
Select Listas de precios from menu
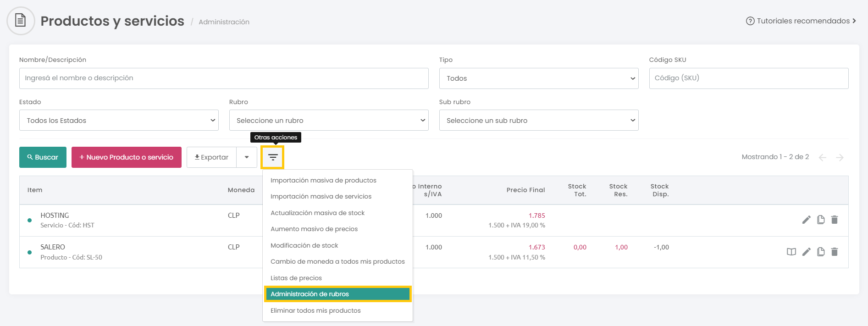296,278
